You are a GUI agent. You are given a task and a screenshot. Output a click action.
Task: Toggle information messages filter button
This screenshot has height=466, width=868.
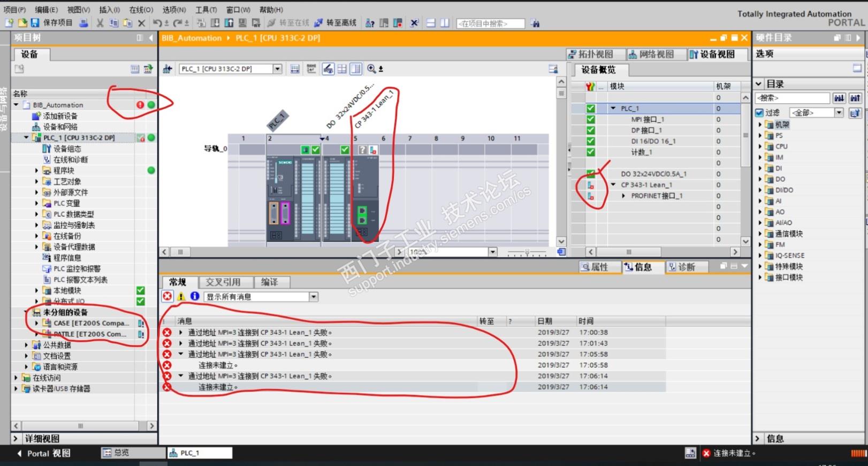click(x=195, y=296)
